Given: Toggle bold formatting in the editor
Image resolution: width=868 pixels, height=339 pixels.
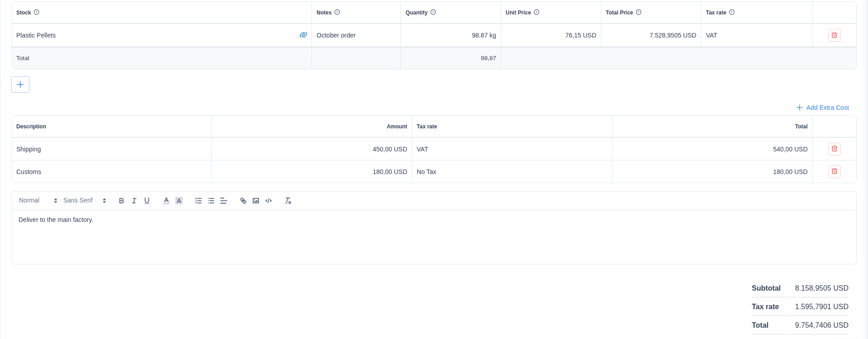Looking at the screenshot, I should click(x=121, y=201).
